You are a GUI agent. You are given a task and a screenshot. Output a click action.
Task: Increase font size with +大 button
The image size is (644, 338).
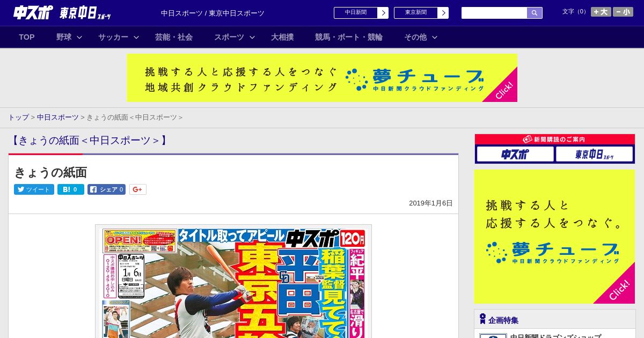point(601,12)
